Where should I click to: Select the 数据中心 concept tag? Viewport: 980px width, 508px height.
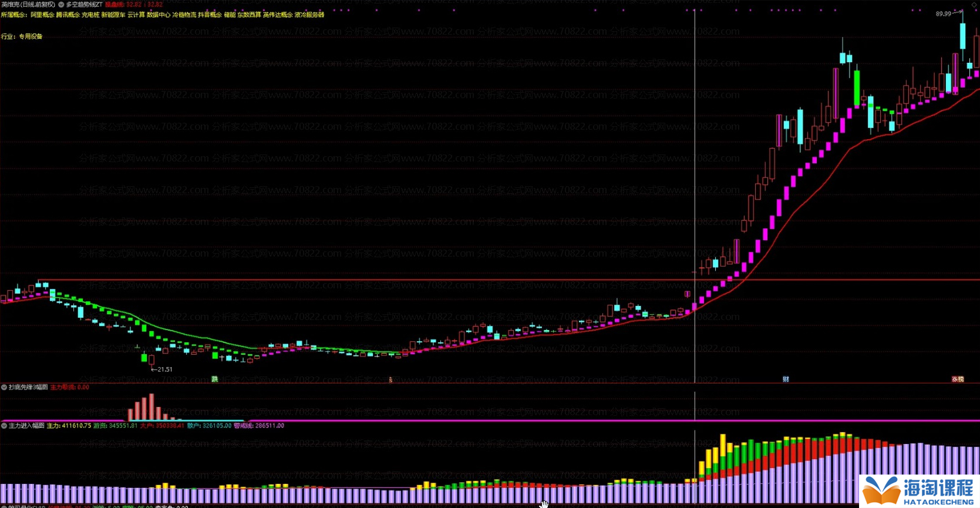click(158, 15)
